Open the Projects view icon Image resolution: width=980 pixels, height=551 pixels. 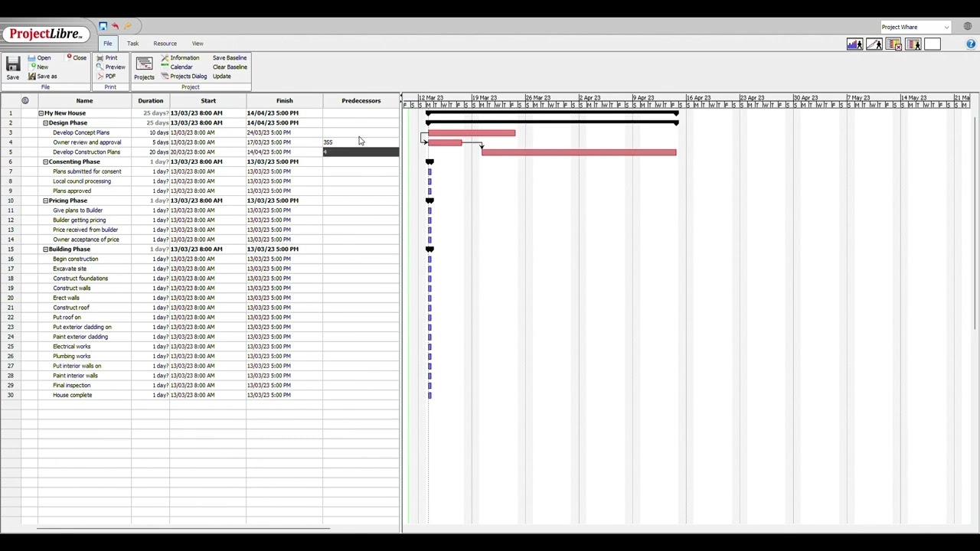pyautogui.click(x=144, y=64)
